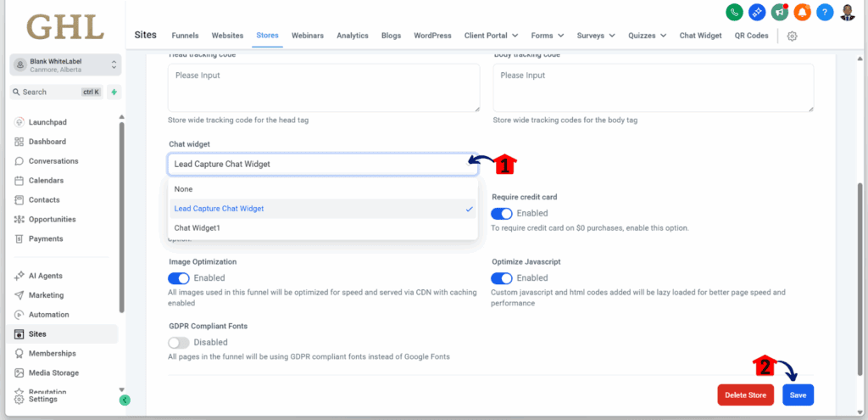Open the Blank WhiteLabel account switcher

pyautogui.click(x=65, y=65)
